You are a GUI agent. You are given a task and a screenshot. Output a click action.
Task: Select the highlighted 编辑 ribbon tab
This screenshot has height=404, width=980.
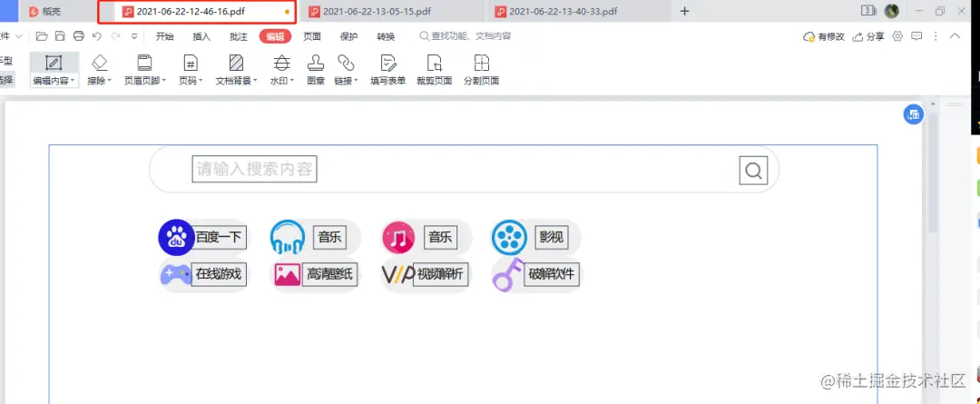275,36
